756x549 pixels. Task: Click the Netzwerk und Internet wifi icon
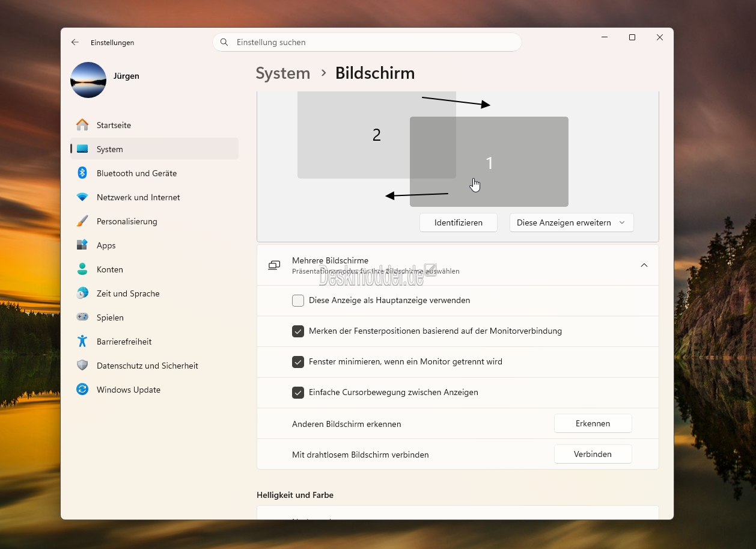coord(82,197)
